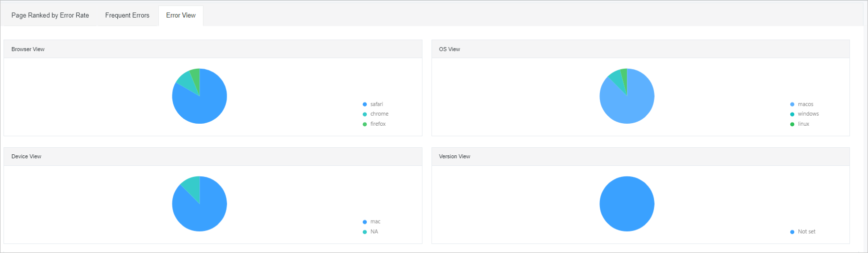Toggle macos legend entry in OS View
The height and width of the screenshot is (253, 868).
pos(801,104)
